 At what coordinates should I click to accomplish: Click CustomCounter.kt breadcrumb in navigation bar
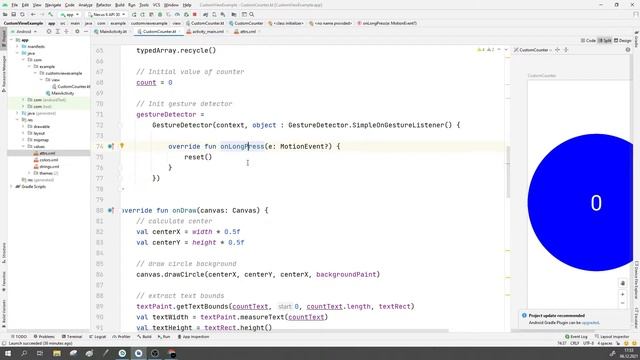[x=205, y=23]
